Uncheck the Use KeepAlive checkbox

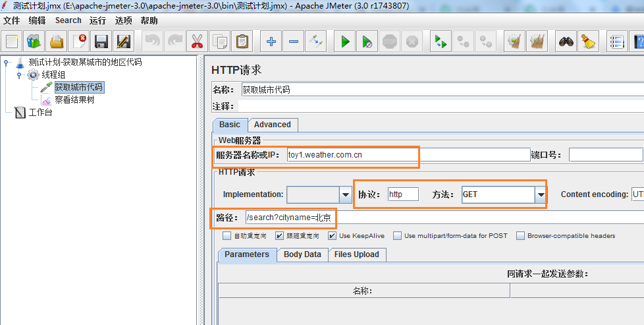coord(332,236)
